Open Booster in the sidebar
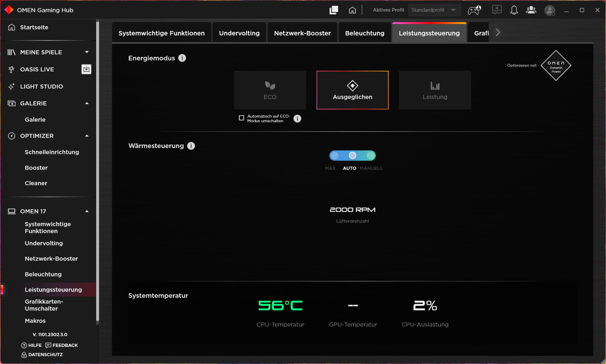 (36, 168)
